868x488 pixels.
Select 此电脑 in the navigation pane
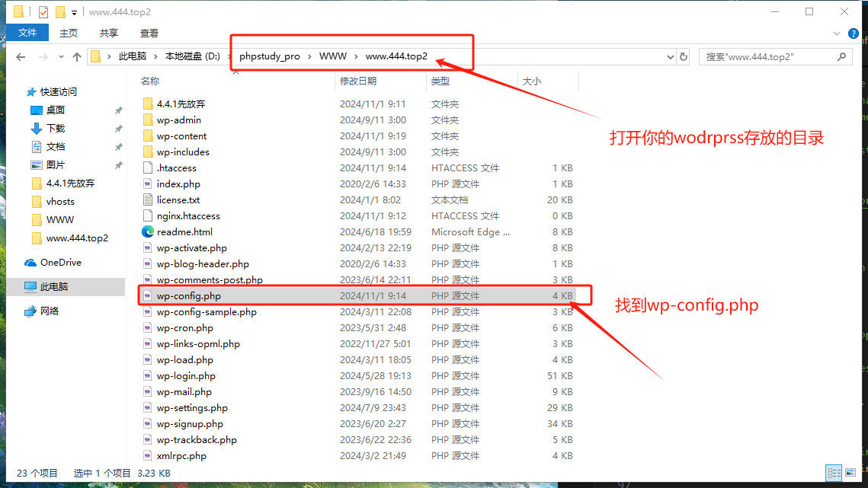coord(53,287)
